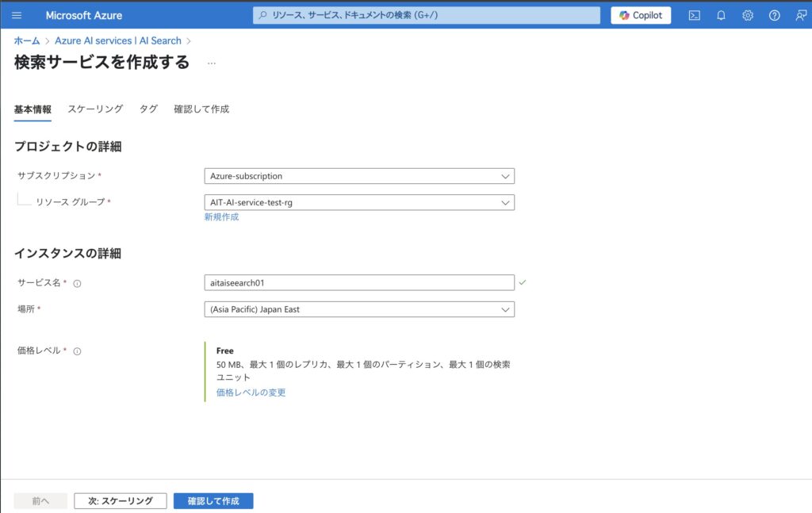Click the green validation checkmark beside service name
This screenshot has height=513, width=812.
[523, 282]
